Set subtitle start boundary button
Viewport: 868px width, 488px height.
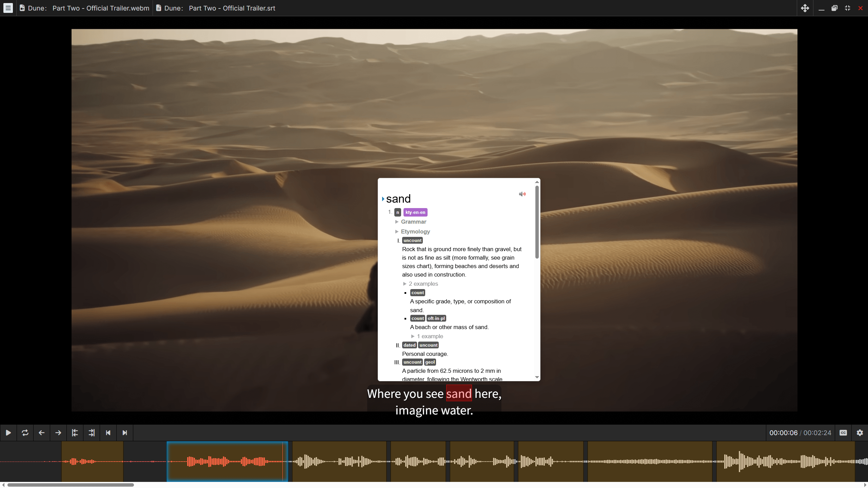click(75, 433)
